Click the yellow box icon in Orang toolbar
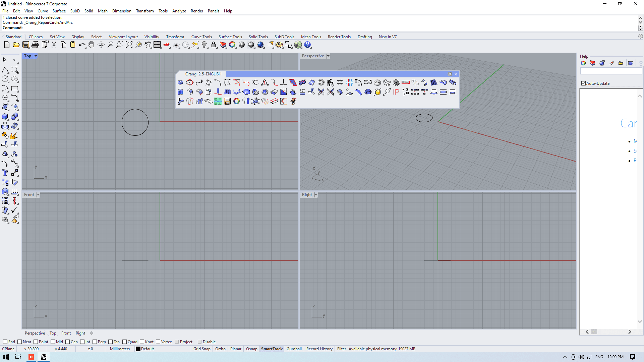 coord(377,92)
